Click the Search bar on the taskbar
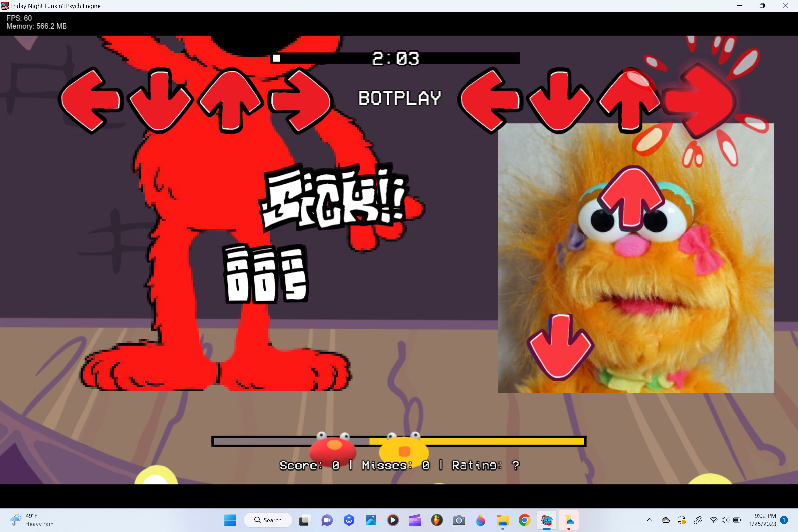 tap(268, 520)
